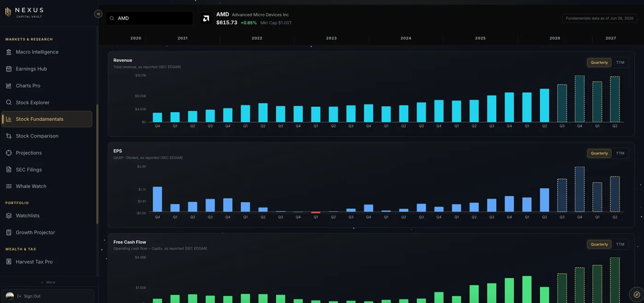644x303 pixels.
Task: Open Whale Watch waves icon
Action: pyautogui.click(x=9, y=186)
